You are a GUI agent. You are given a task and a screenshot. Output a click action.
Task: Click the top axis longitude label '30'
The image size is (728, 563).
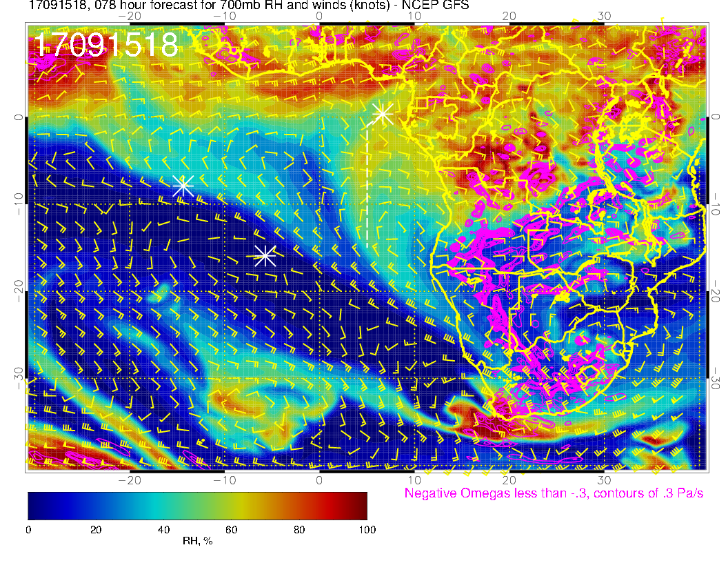click(x=604, y=16)
